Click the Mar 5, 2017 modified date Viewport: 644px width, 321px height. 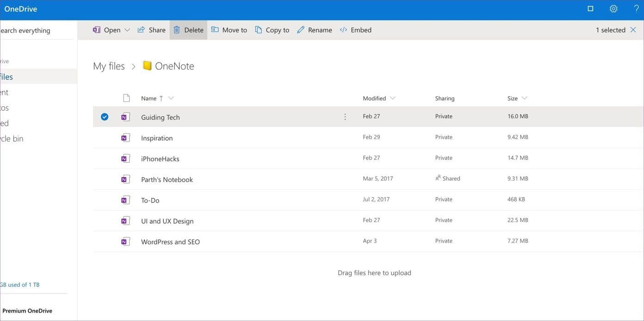[378, 179]
